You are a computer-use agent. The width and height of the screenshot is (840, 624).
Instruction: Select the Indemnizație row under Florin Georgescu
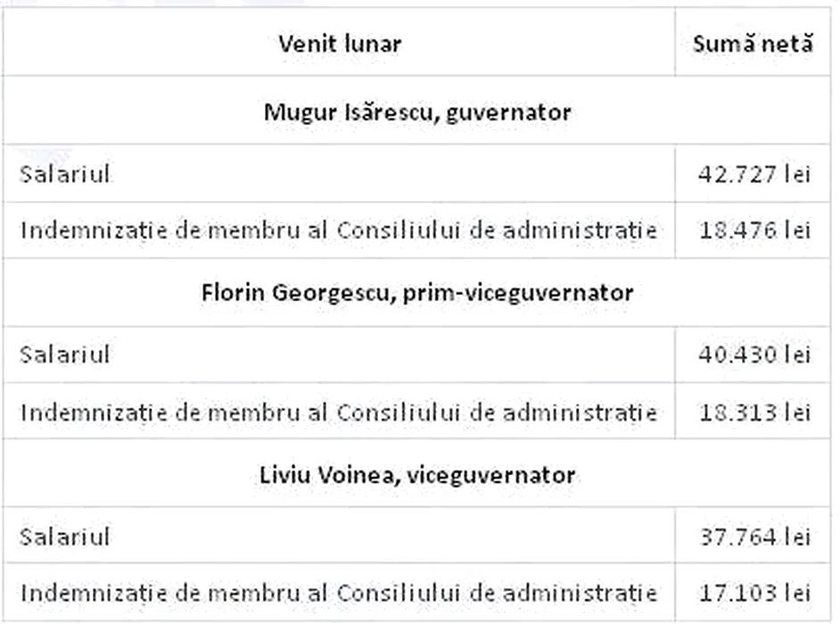tap(339, 412)
